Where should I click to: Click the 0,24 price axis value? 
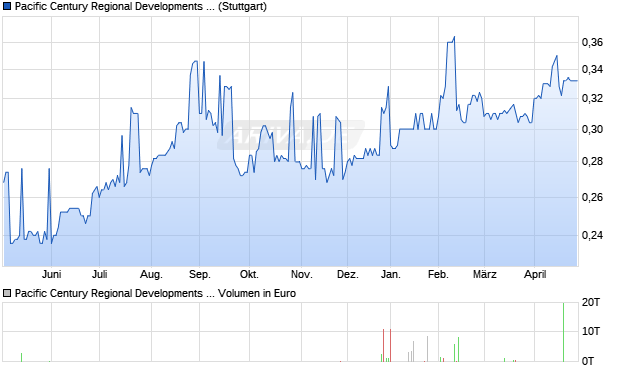[x=592, y=235]
